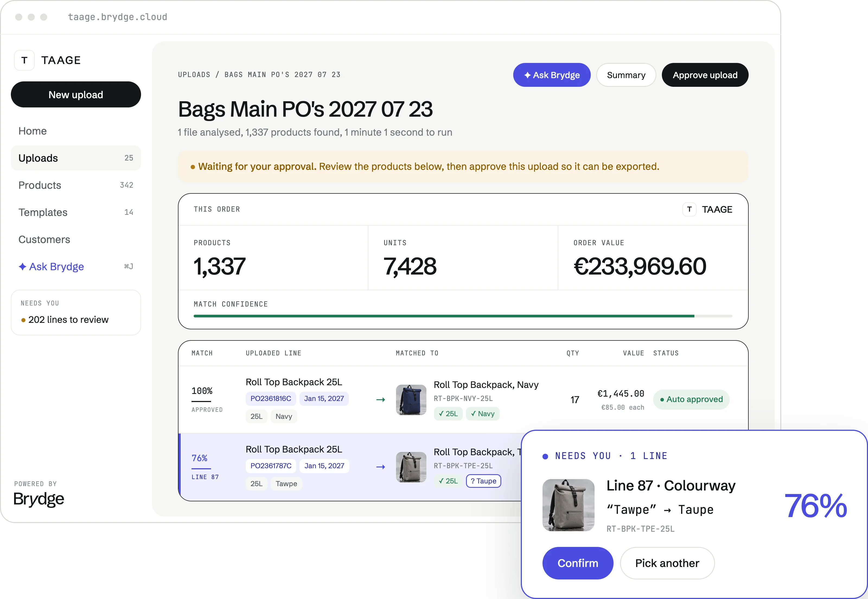The height and width of the screenshot is (599, 868).
Task: Select Ask Brydge in sidebar
Action: [x=76, y=266]
